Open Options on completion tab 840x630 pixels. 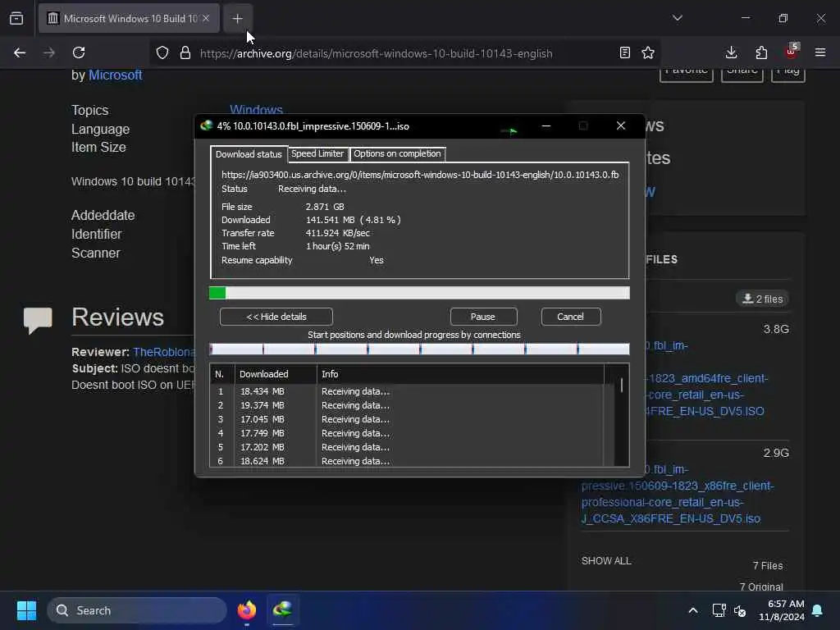397,153
